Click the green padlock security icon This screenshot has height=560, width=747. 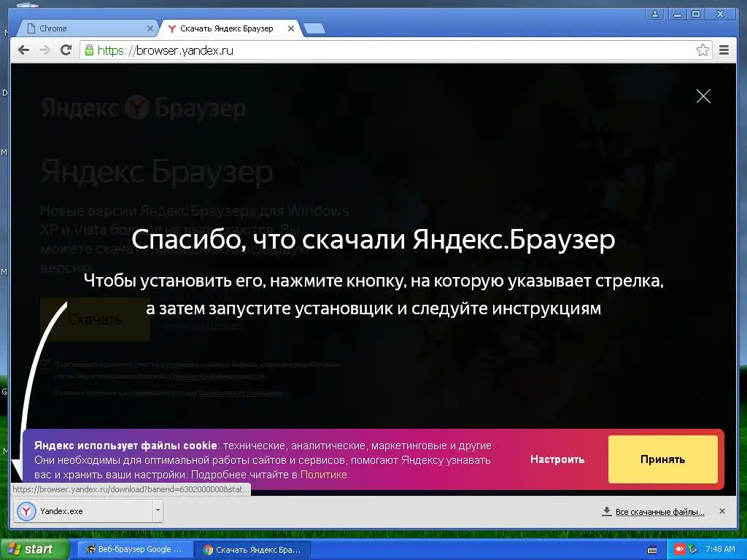[x=89, y=50]
